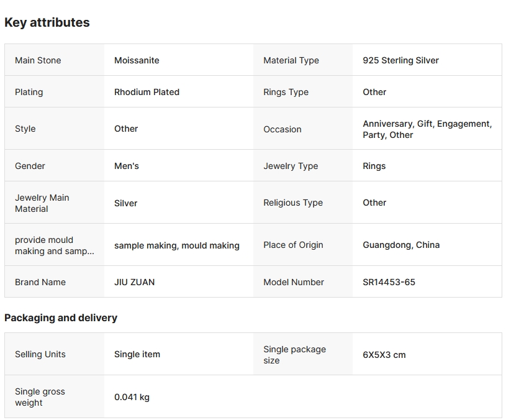Select the 6X5X3 cm package size
The height and width of the screenshot is (420, 506).
pyautogui.click(x=384, y=355)
